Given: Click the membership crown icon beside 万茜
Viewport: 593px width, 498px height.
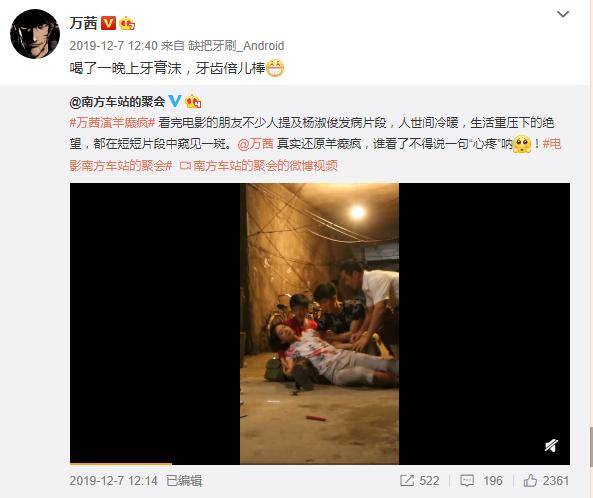Looking at the screenshot, I should (x=127, y=24).
